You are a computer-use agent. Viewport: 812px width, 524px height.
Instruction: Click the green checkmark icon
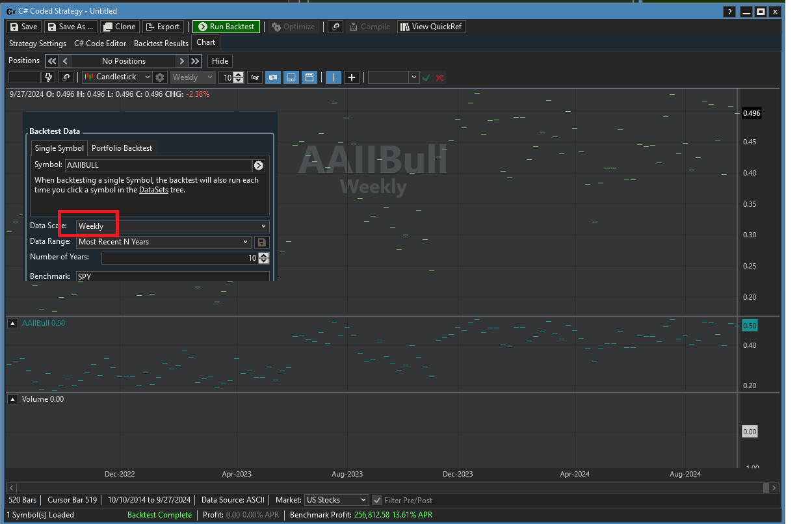point(426,77)
